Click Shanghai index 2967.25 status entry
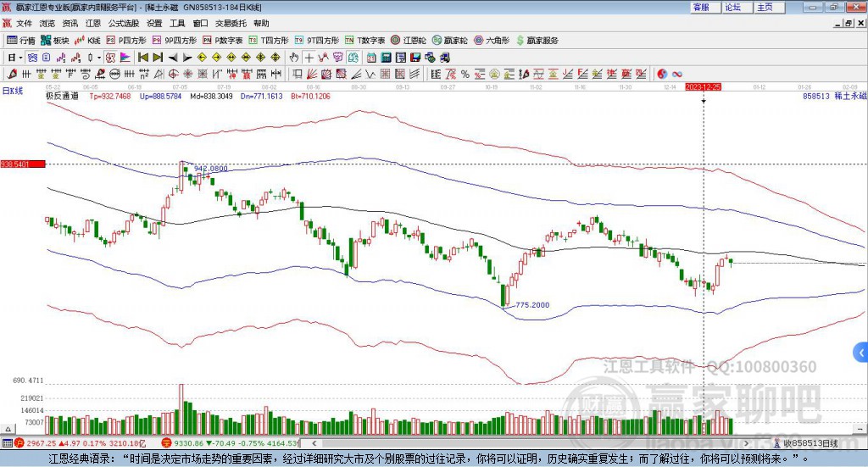This screenshot has width=868, height=467. 81,443
